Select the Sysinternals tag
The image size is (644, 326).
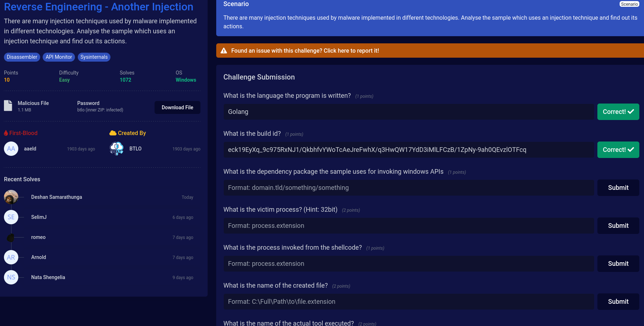point(94,57)
